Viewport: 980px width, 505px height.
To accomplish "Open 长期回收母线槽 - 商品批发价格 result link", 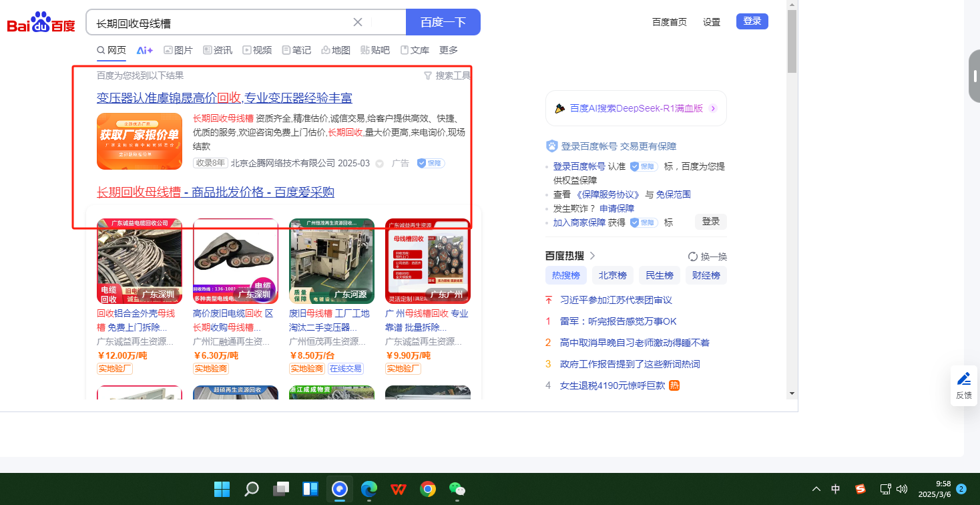I will click(216, 192).
